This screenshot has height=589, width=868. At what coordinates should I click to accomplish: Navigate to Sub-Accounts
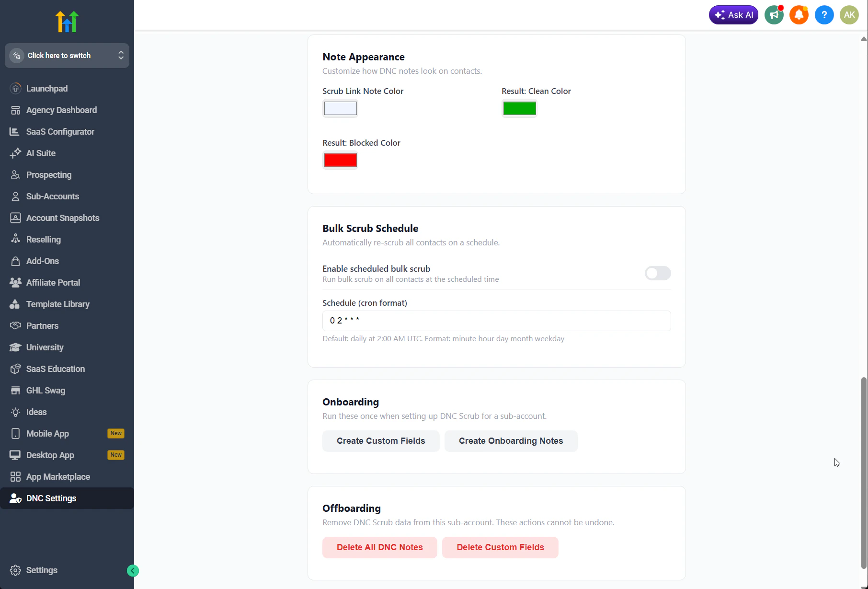pos(67,196)
